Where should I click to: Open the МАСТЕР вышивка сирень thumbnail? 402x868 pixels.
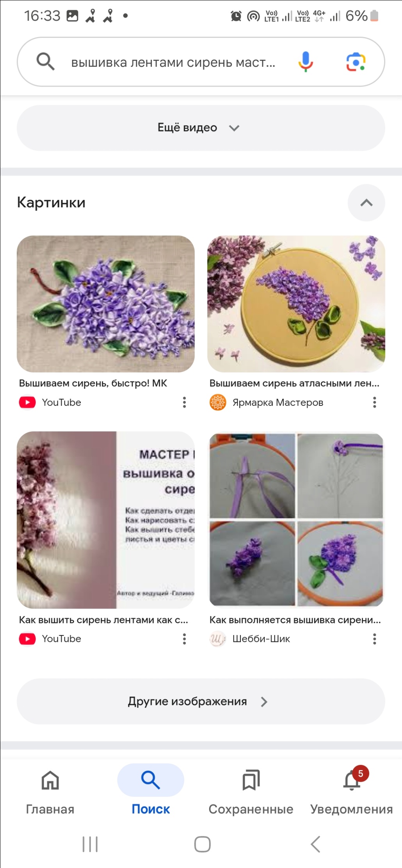point(106,520)
